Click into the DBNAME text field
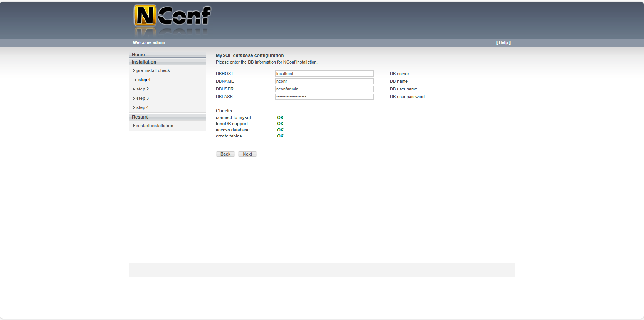The image size is (644, 320). point(324,81)
